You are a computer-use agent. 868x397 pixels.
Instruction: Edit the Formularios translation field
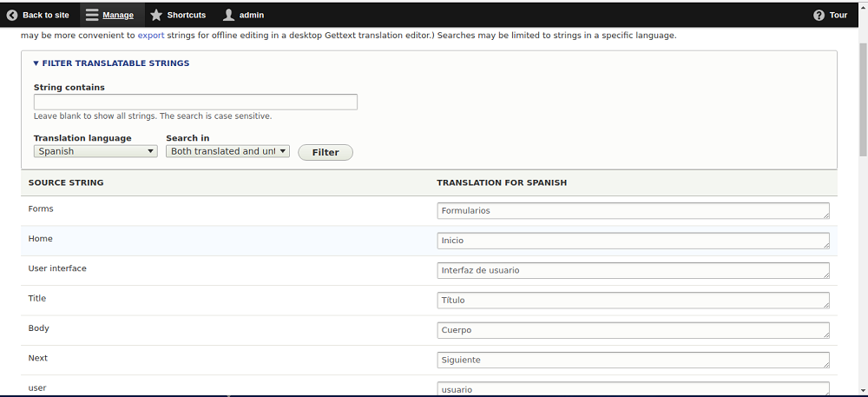633,210
